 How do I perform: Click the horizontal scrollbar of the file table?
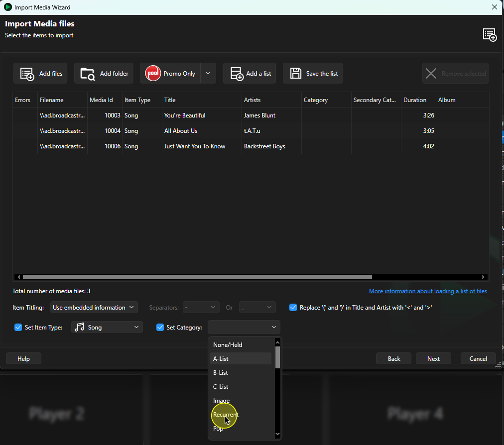coord(197,277)
